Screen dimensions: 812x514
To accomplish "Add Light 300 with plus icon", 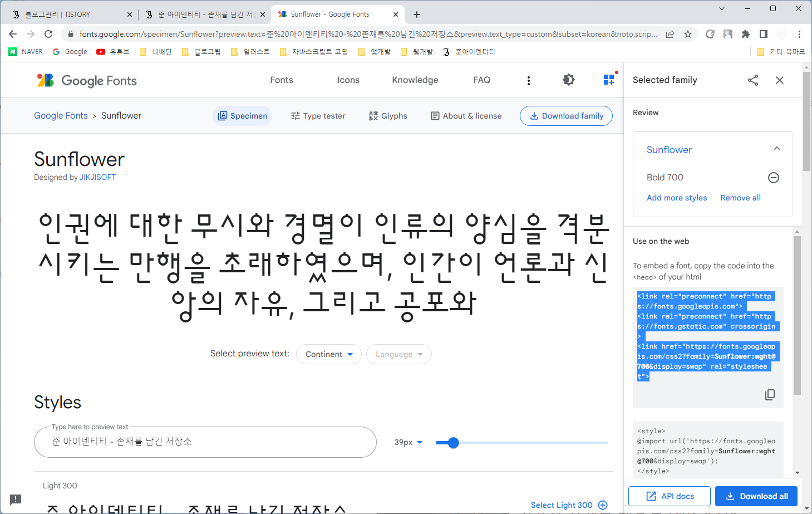I will click(x=603, y=505).
